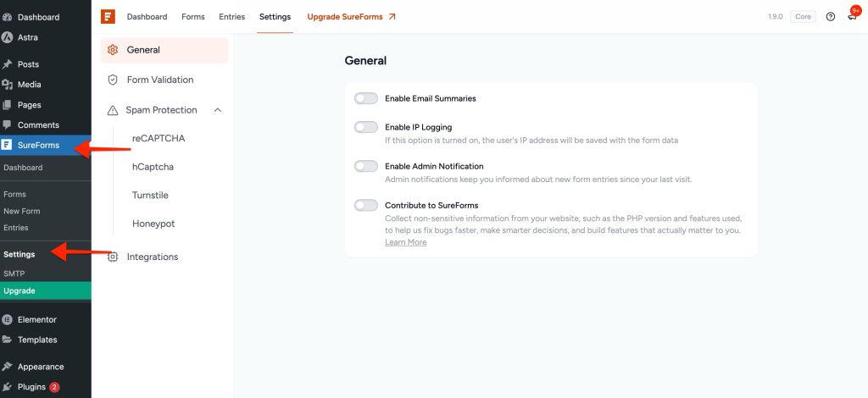Click the SureForms orange logo icon
868x398 pixels.
tap(108, 17)
